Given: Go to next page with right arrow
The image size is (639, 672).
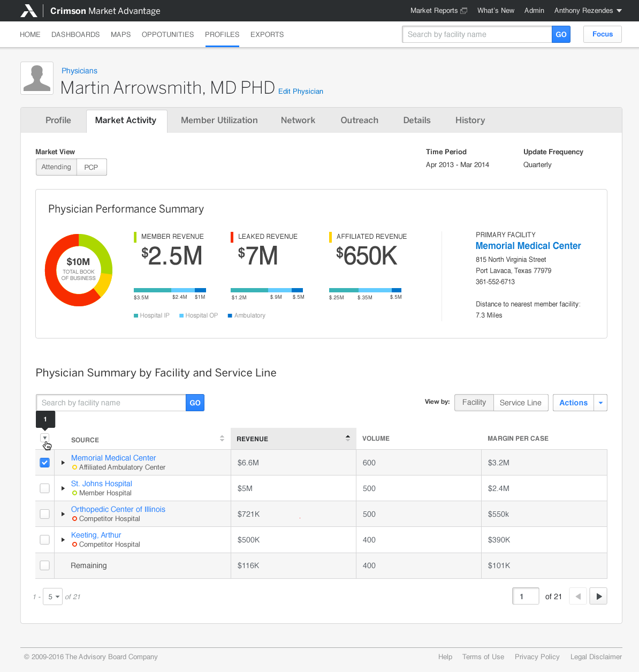Looking at the screenshot, I should click(x=598, y=596).
